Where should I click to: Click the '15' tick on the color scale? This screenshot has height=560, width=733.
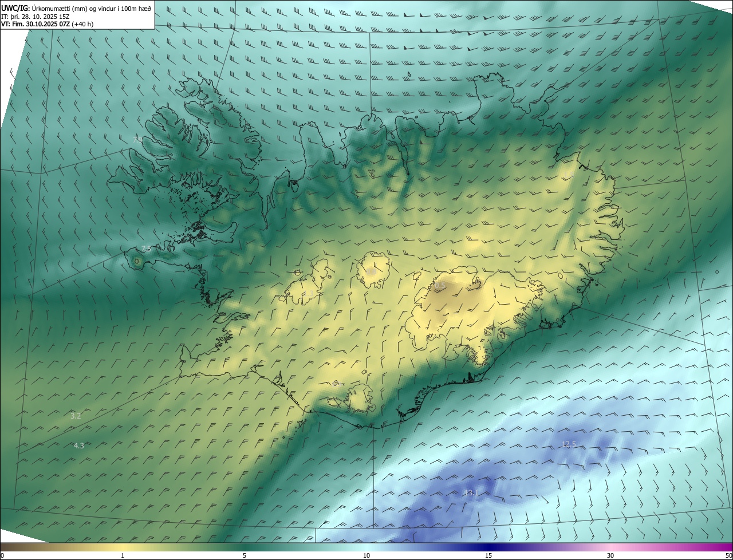click(488, 555)
